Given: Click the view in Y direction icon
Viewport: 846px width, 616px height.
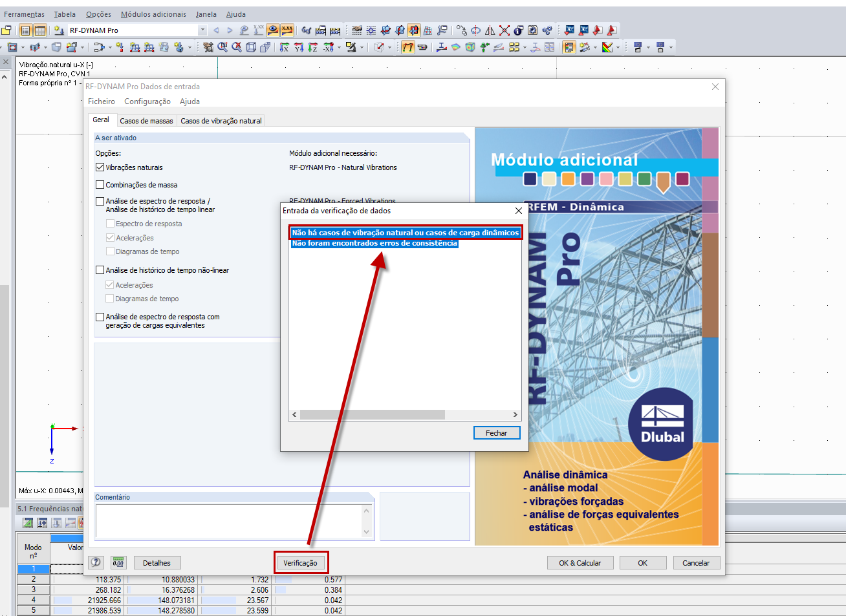Looking at the screenshot, I should [299, 47].
